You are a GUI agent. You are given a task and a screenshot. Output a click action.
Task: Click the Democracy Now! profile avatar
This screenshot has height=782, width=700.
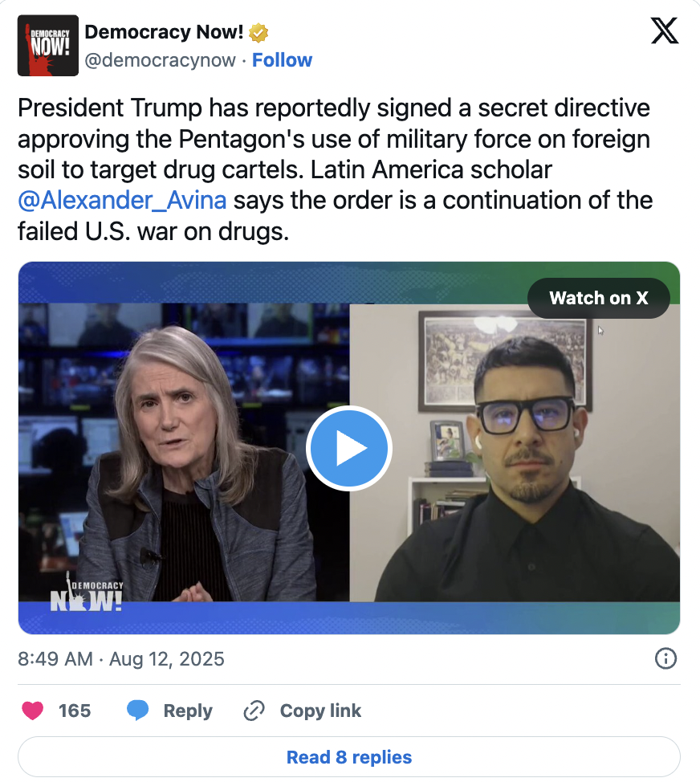tap(48, 46)
